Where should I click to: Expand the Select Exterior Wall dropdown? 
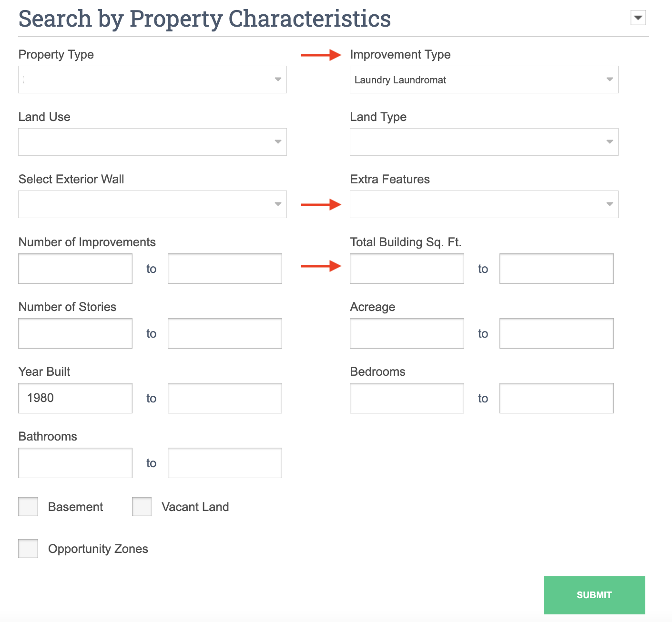click(153, 204)
